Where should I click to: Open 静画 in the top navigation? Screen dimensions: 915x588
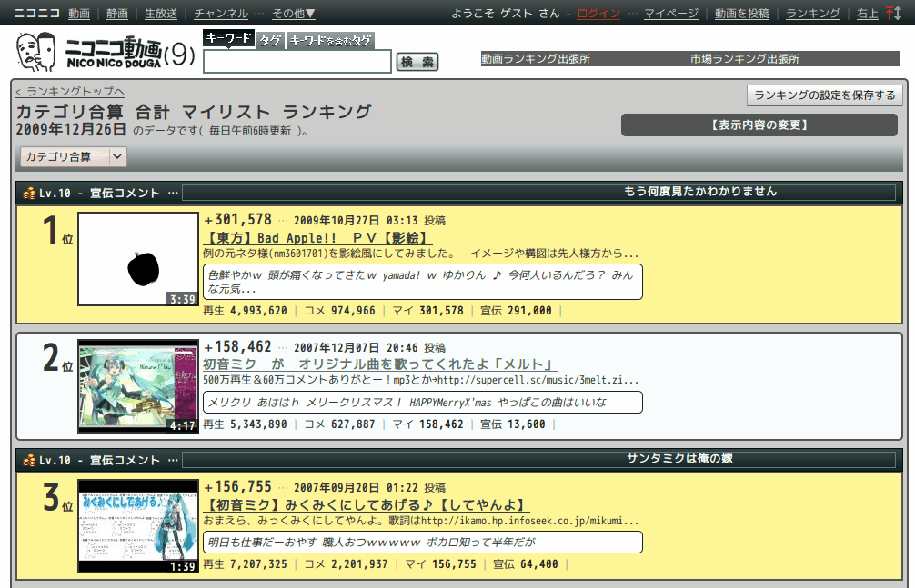tap(117, 13)
